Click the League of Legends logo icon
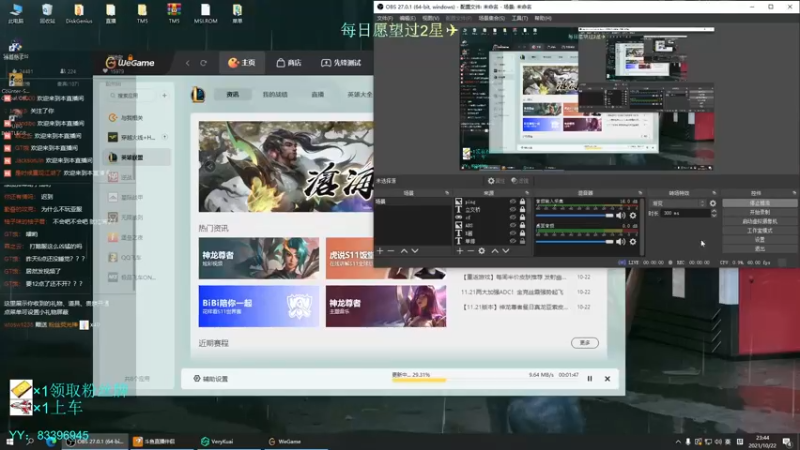The width and height of the screenshot is (800, 450). (198, 94)
